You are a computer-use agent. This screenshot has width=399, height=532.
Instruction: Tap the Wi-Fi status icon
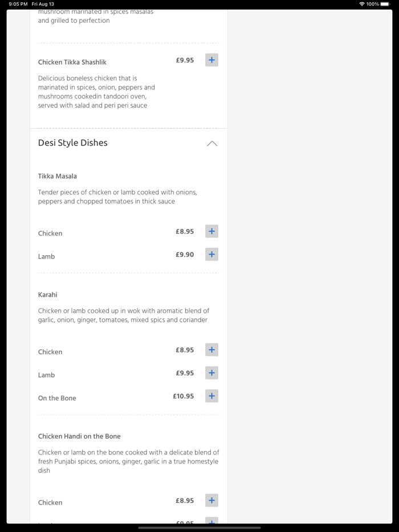(361, 4)
